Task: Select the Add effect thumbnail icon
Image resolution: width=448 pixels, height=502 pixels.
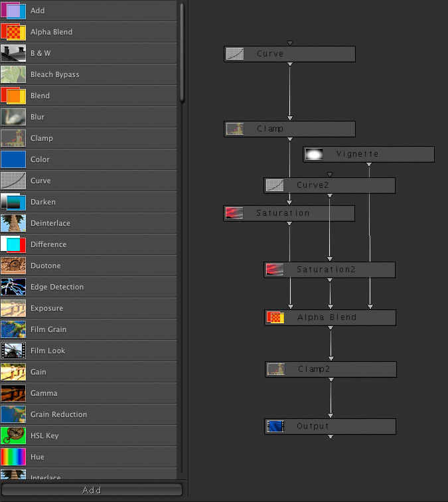Action: [13, 11]
